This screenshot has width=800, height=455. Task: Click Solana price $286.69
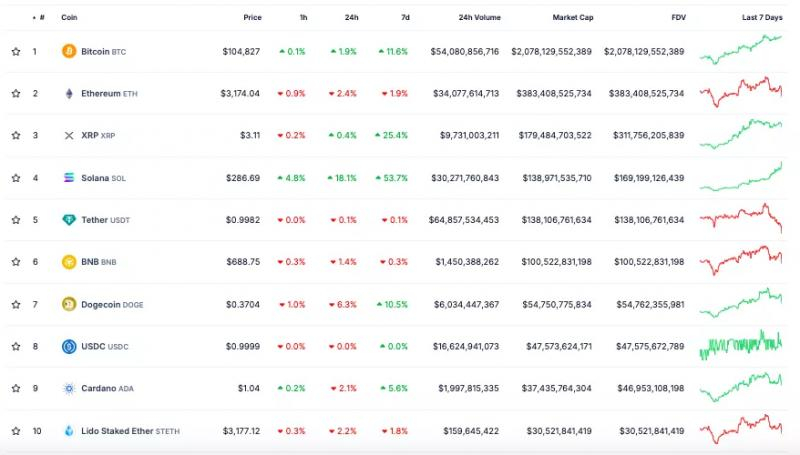coord(243,178)
